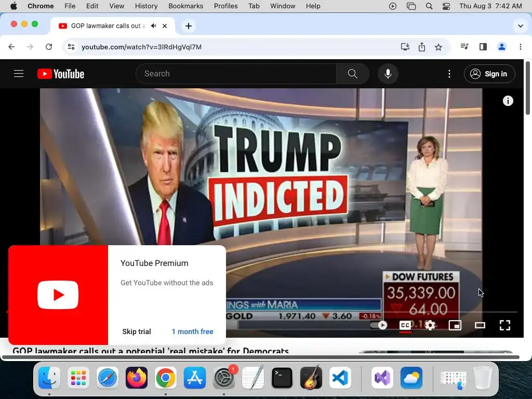Open Terminal from the Dock
The width and height of the screenshot is (532, 399).
282,378
